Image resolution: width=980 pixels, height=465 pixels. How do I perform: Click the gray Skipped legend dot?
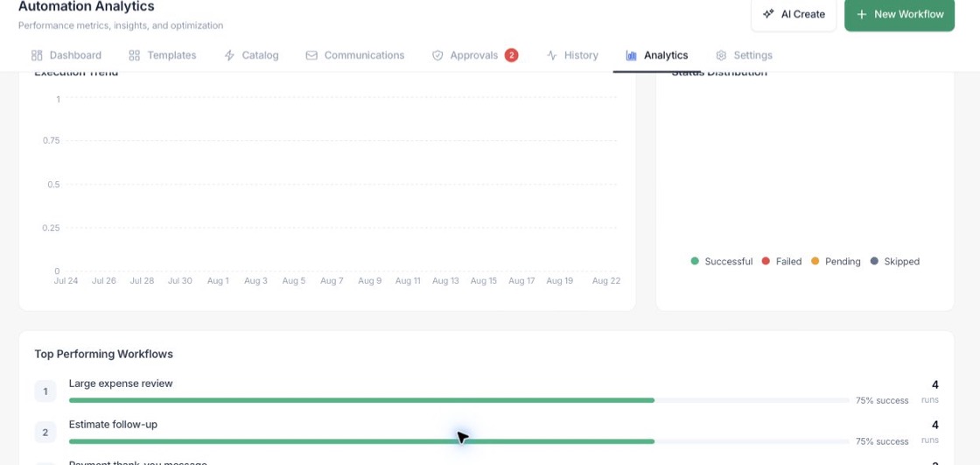tap(874, 261)
